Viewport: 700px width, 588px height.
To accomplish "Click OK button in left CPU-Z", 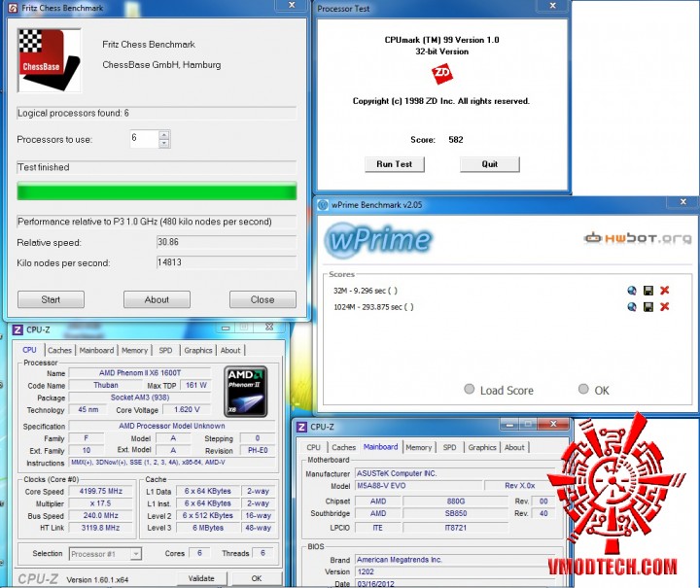I will click(x=257, y=578).
